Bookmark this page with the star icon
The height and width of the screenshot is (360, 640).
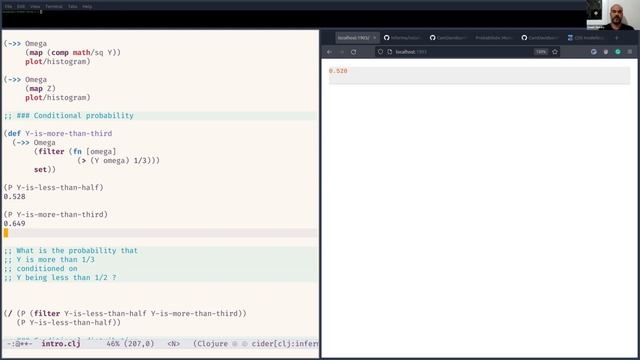coord(555,52)
